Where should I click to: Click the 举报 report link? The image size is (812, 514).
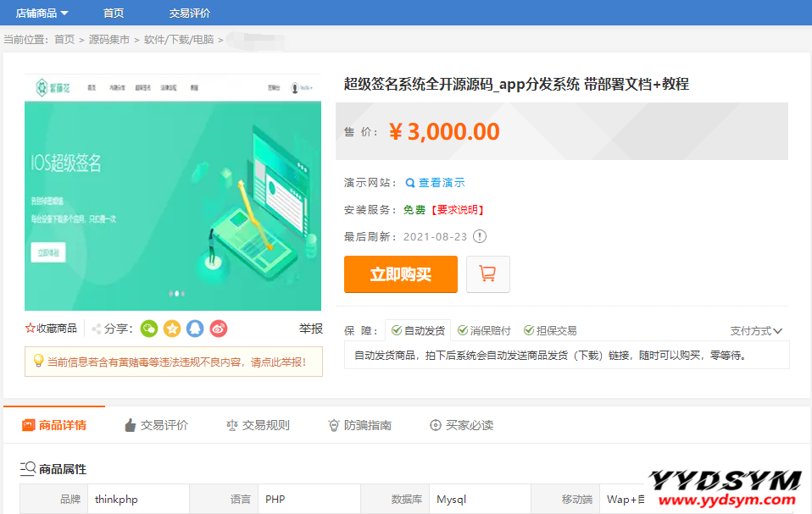pyautogui.click(x=311, y=329)
